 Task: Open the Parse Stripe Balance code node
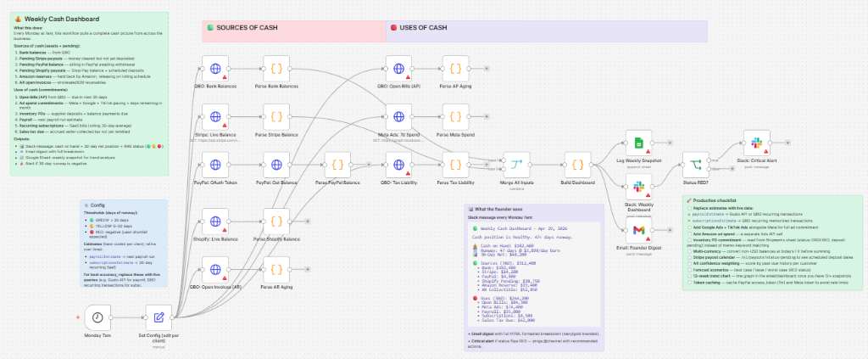[x=276, y=117]
